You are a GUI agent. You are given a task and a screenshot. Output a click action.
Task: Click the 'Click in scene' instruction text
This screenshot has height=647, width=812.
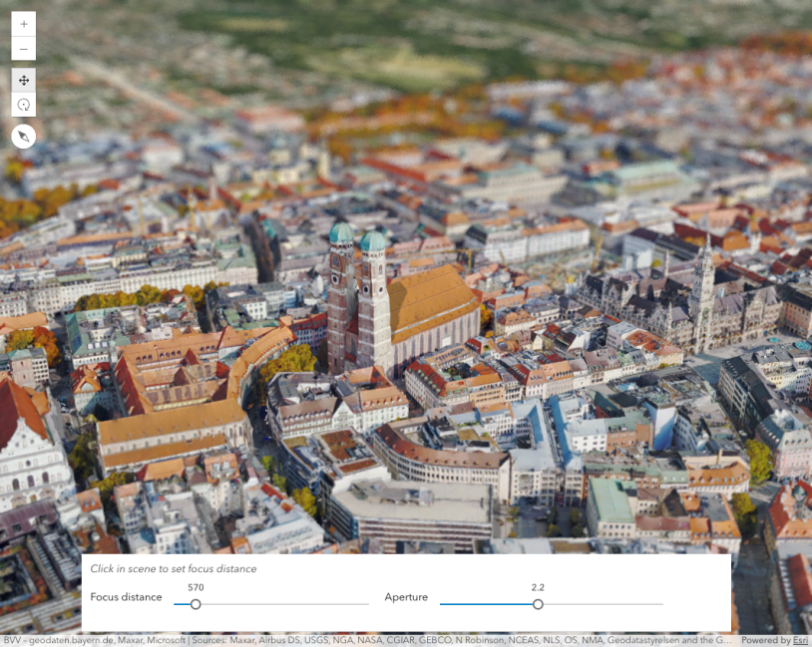pyautogui.click(x=174, y=568)
